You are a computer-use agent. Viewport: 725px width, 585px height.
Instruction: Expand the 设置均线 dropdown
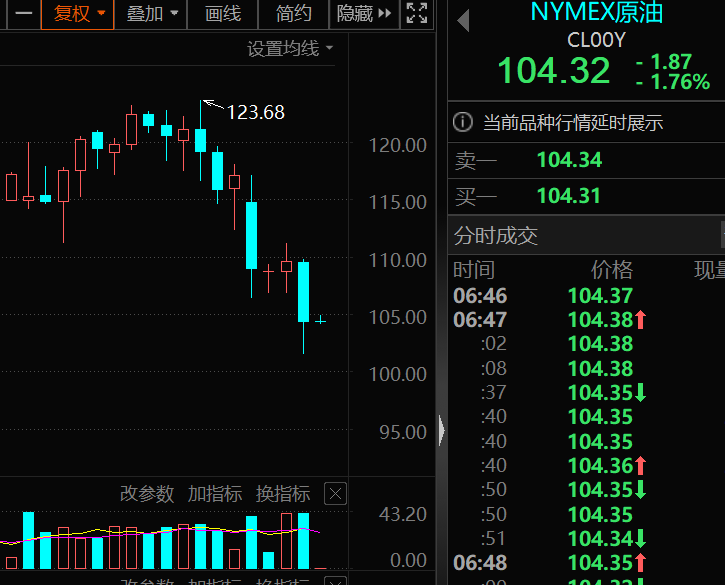point(291,48)
